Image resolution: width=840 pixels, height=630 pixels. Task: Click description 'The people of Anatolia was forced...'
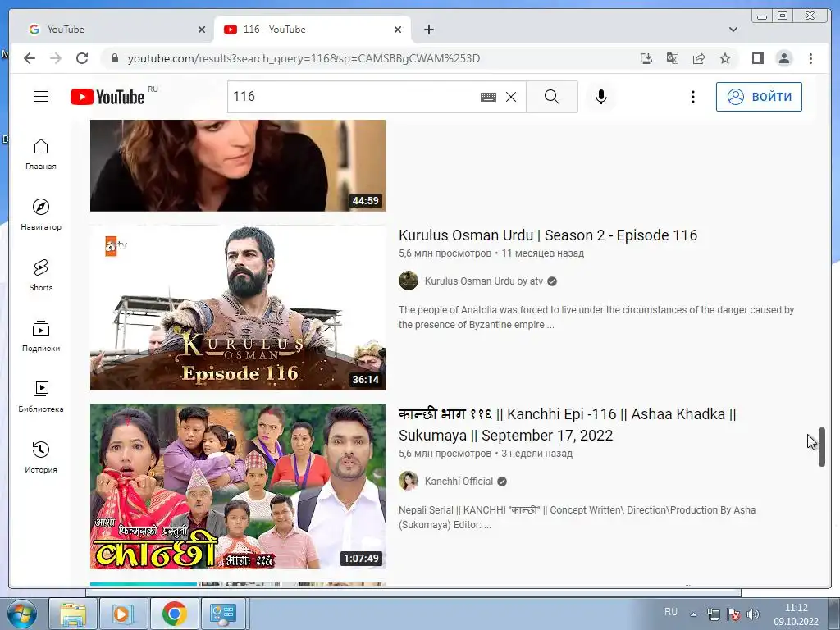(x=596, y=317)
